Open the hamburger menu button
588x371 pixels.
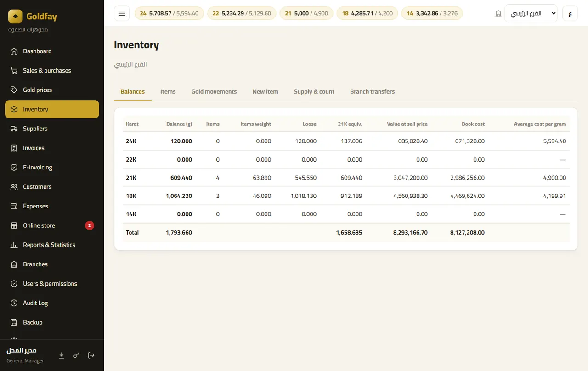click(122, 13)
